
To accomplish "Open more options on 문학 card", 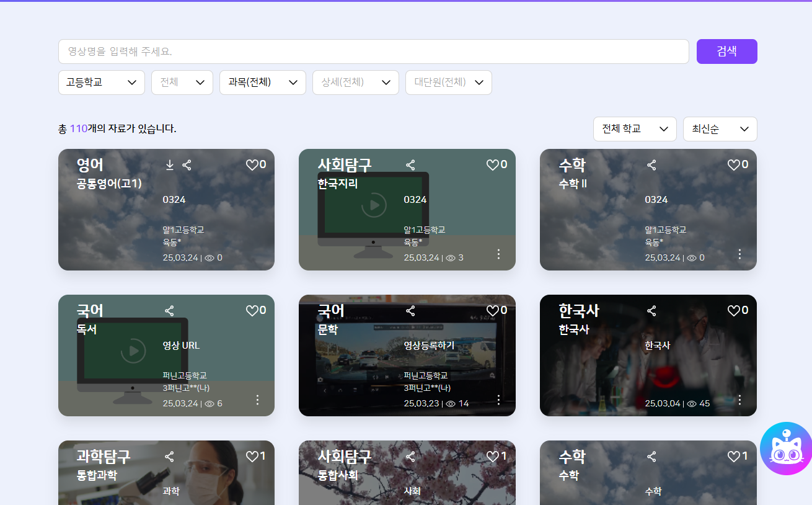I will click(498, 400).
